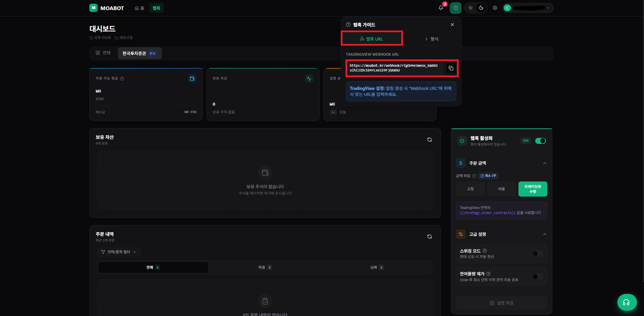Screen dimensions: 644x316
Task: Select the 트레이딩뷰 수량 amount type
Action: coord(533,189)
